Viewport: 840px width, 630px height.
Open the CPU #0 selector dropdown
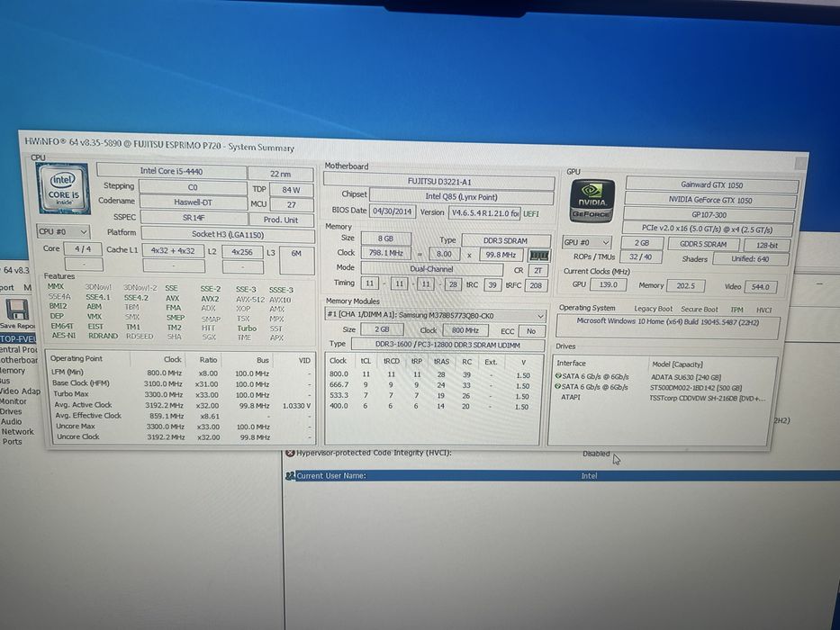pyautogui.click(x=63, y=232)
